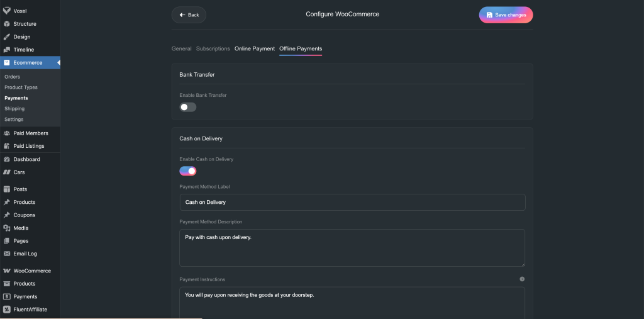The width and height of the screenshot is (644, 319).
Task: Click the Paid Members people icon
Action: click(x=7, y=133)
